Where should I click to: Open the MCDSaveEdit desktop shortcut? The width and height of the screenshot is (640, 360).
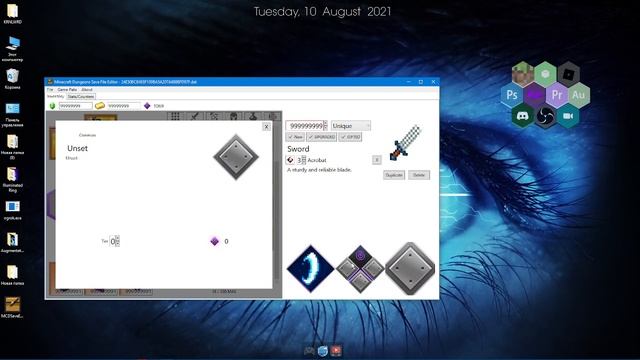(12, 308)
